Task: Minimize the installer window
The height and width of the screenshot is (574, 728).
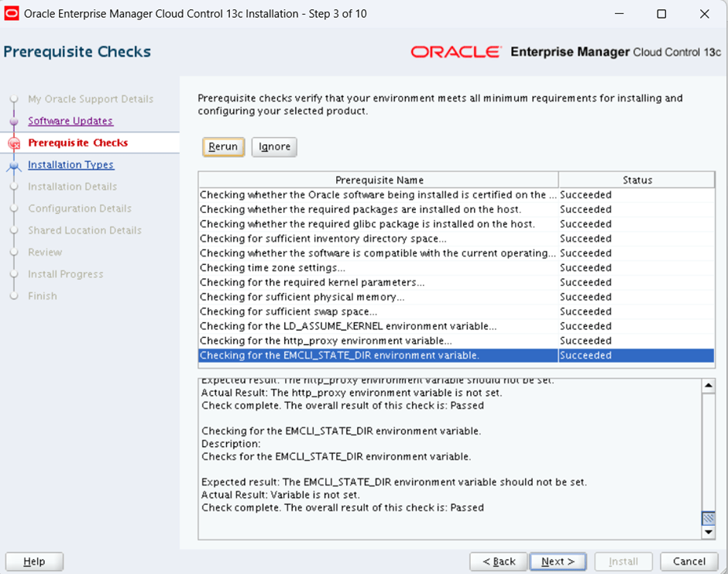Action: (618, 14)
